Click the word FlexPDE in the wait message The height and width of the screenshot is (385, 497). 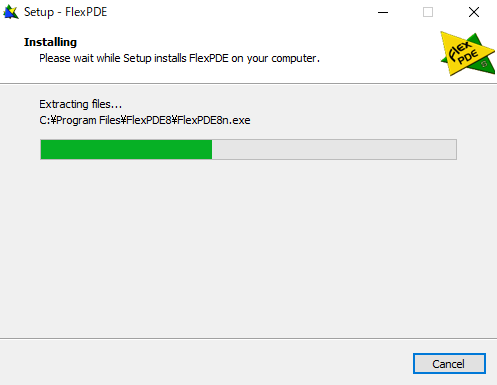click(x=209, y=58)
